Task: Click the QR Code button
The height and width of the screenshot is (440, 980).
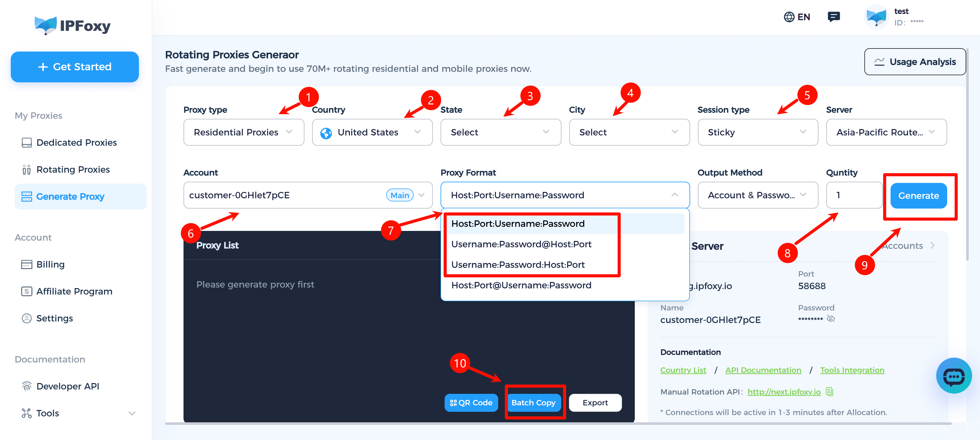Action: point(471,403)
